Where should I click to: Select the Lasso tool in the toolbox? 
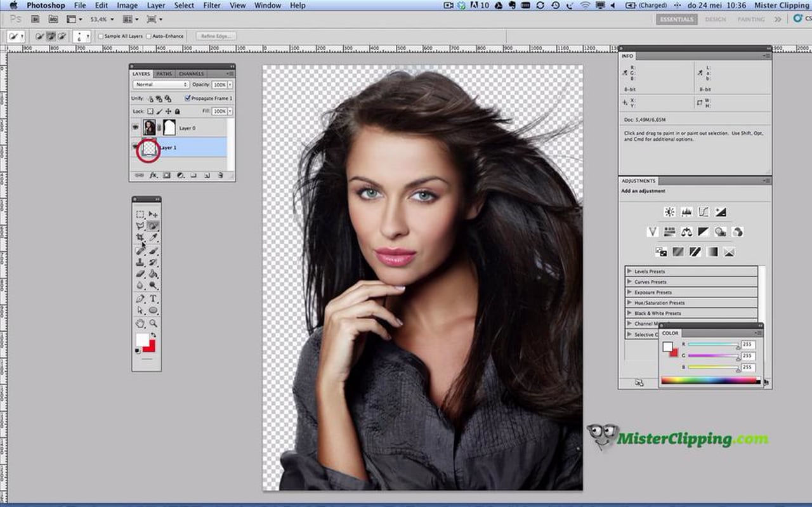pos(140,226)
